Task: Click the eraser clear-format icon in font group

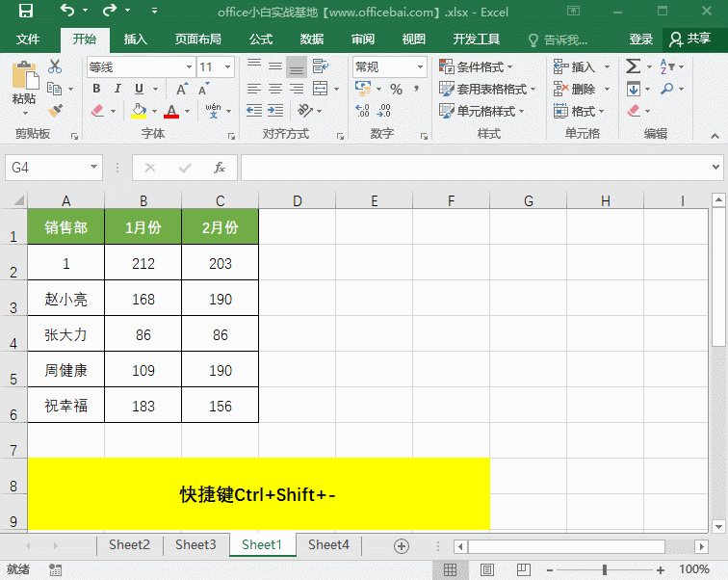Action: click(x=97, y=111)
